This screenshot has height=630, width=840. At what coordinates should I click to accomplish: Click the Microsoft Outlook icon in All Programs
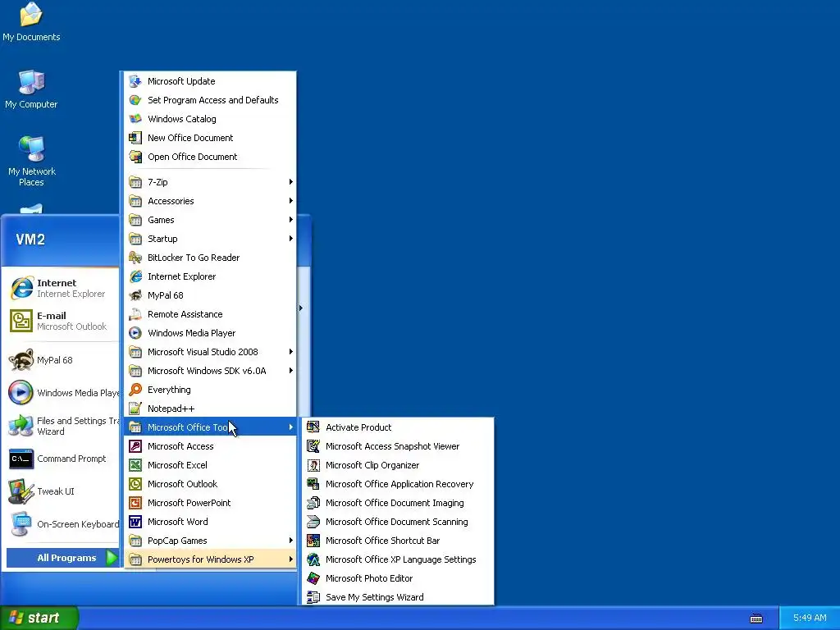point(135,484)
